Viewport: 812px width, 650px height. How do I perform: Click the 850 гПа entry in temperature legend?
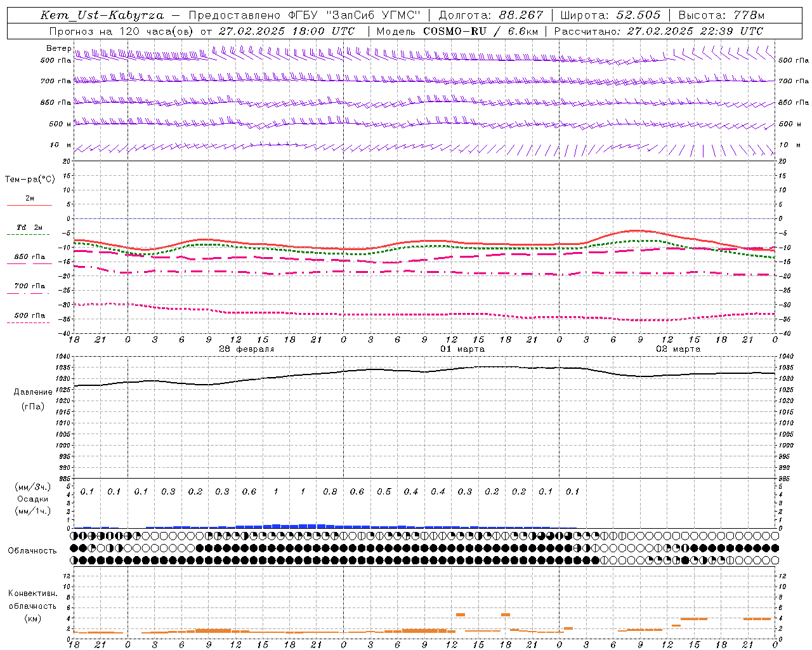coord(30,257)
